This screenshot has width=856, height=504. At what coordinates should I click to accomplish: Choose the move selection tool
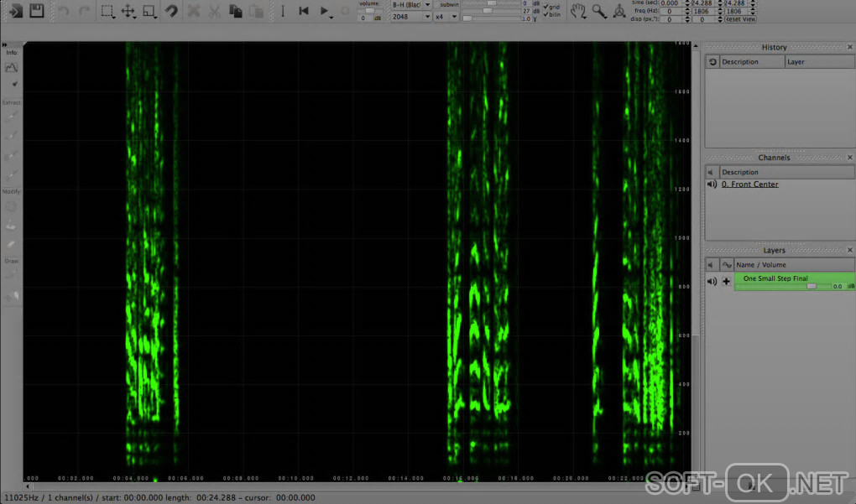[128, 11]
